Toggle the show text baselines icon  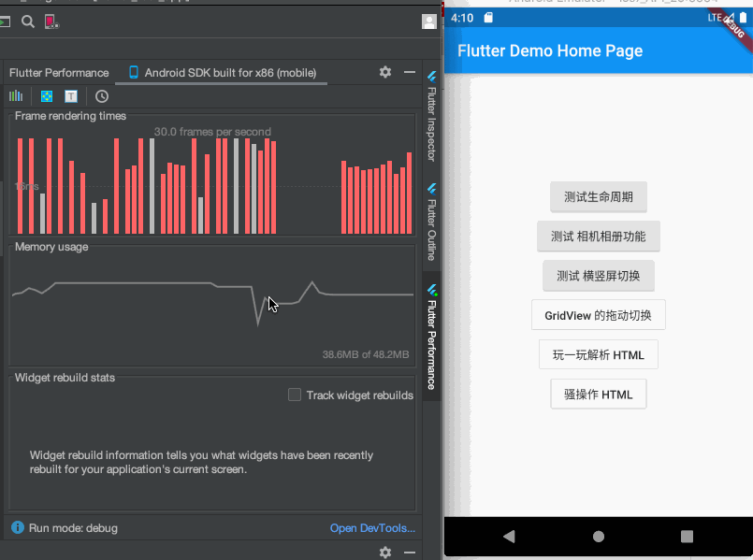click(x=71, y=96)
